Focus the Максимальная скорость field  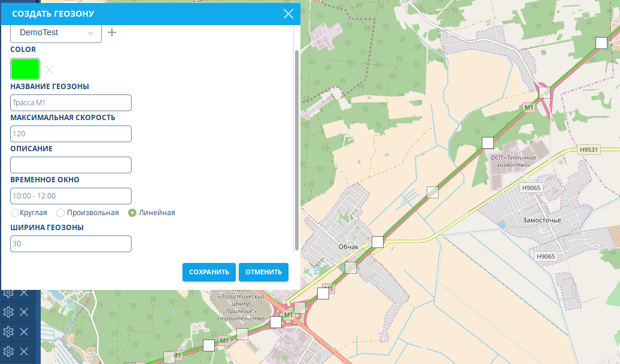(x=71, y=134)
